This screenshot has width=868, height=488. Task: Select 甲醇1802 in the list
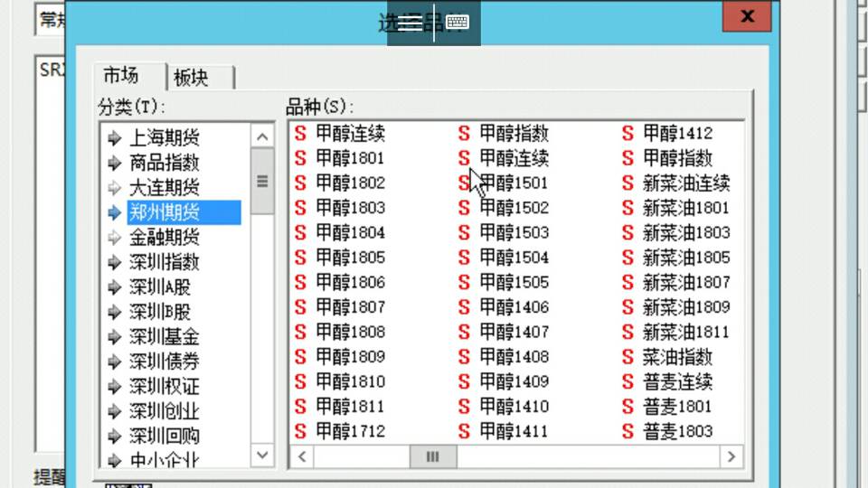[x=350, y=183]
